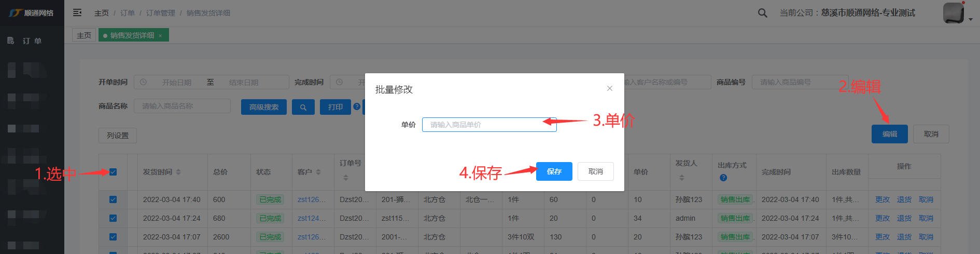Click the help icon under 出库方式 header

click(723, 178)
